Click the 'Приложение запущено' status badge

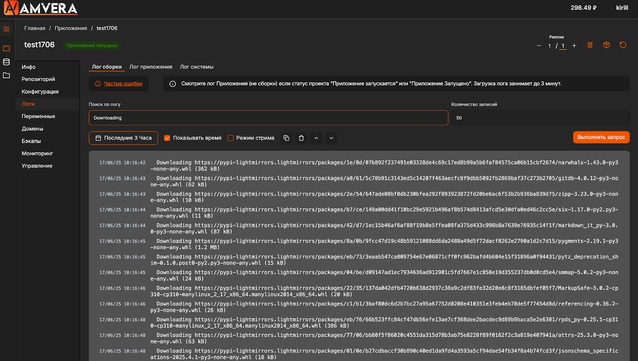[x=92, y=46]
